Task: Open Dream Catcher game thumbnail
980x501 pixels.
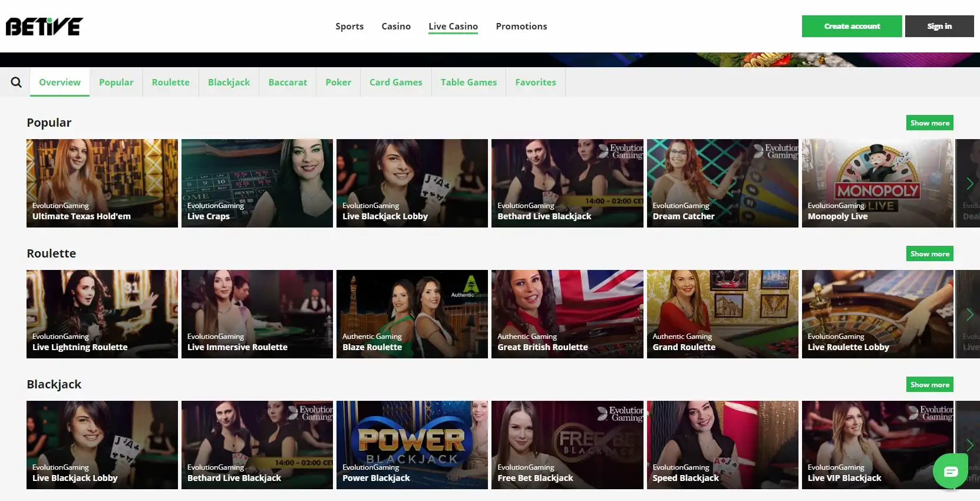Action: pyautogui.click(x=722, y=183)
